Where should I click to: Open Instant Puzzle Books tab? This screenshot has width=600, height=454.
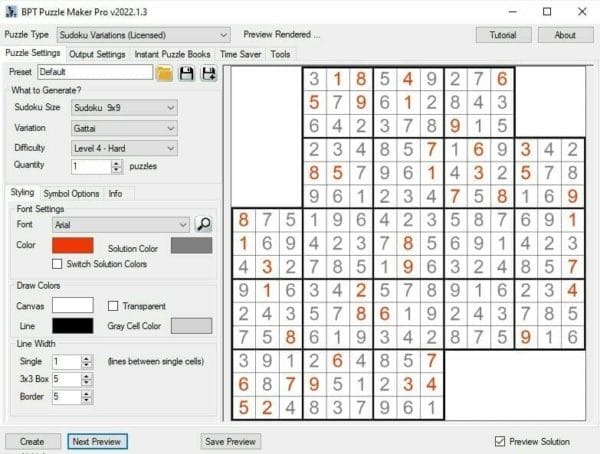[173, 54]
